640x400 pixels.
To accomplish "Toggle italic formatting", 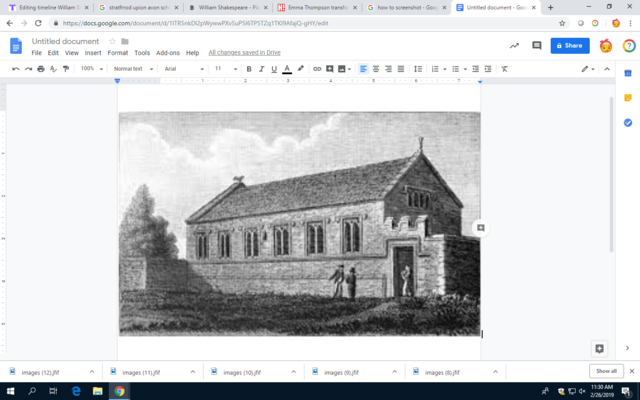I will (262, 69).
